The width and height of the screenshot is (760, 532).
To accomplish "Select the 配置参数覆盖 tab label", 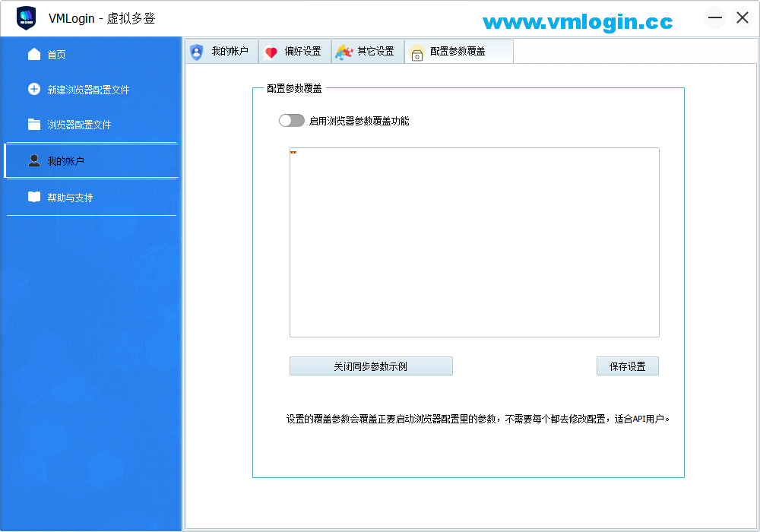I will [x=458, y=52].
